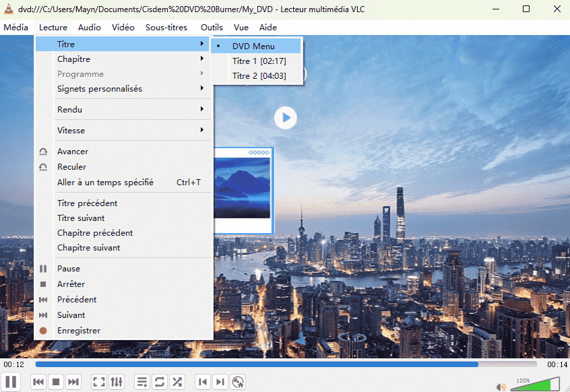This screenshot has width=570, height=392.
Task: Expand the Vitesse submenu
Action: point(123,130)
